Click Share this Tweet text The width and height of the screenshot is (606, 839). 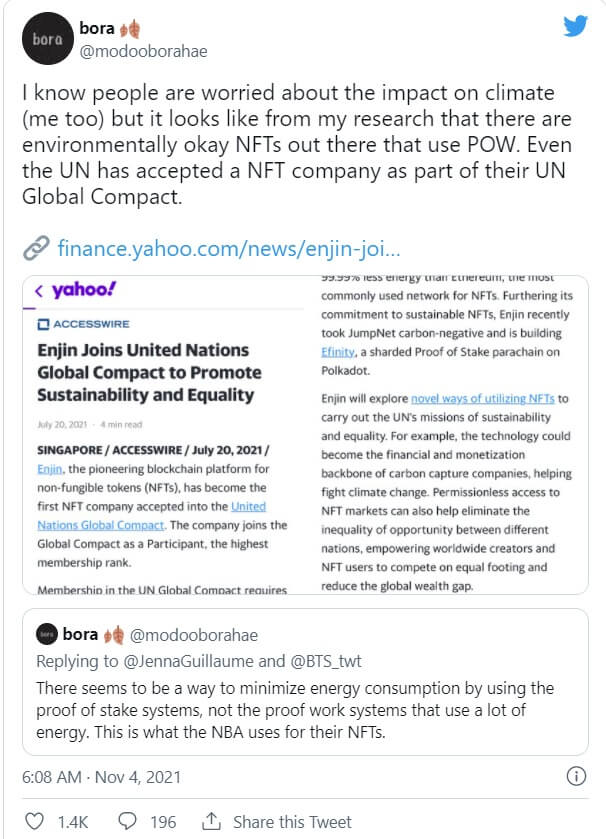point(292,822)
